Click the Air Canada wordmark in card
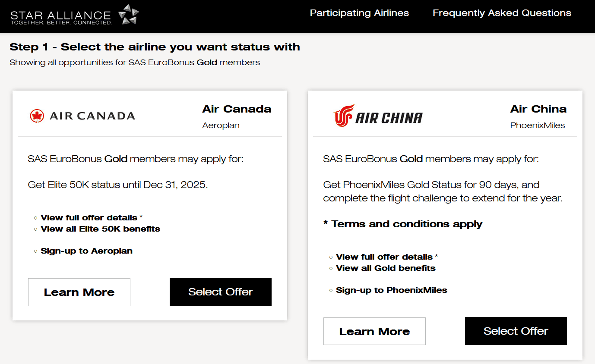The image size is (595, 364). [92, 116]
